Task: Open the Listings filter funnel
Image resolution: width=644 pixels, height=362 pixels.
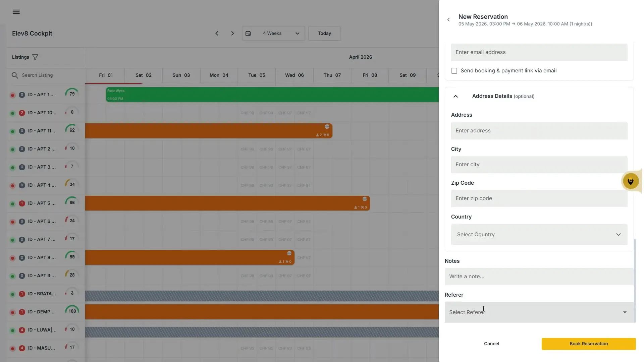Action: tap(35, 57)
